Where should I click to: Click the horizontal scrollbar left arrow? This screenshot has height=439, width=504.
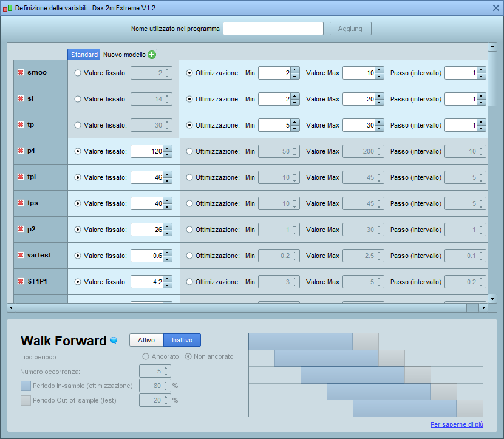pos(12,308)
